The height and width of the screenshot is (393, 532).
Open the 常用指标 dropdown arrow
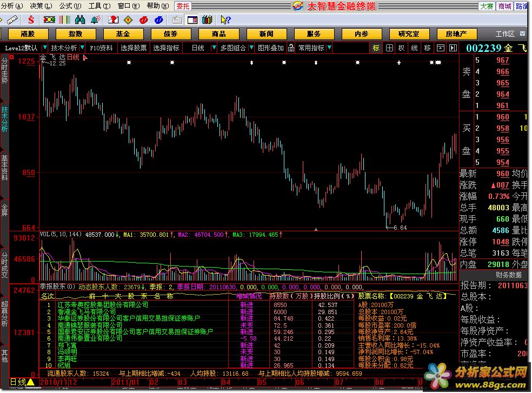[x=329, y=48]
